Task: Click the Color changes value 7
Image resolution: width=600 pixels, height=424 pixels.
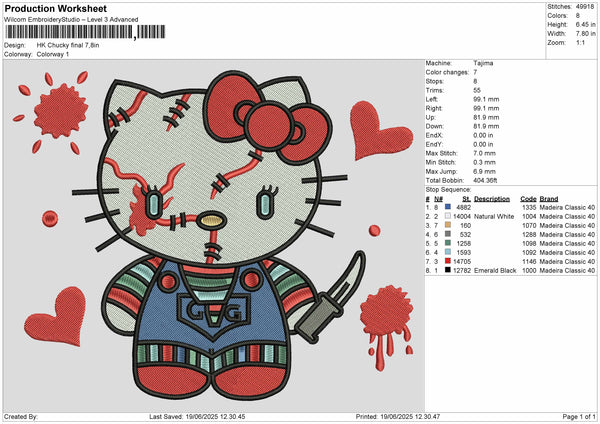Action: (475, 72)
